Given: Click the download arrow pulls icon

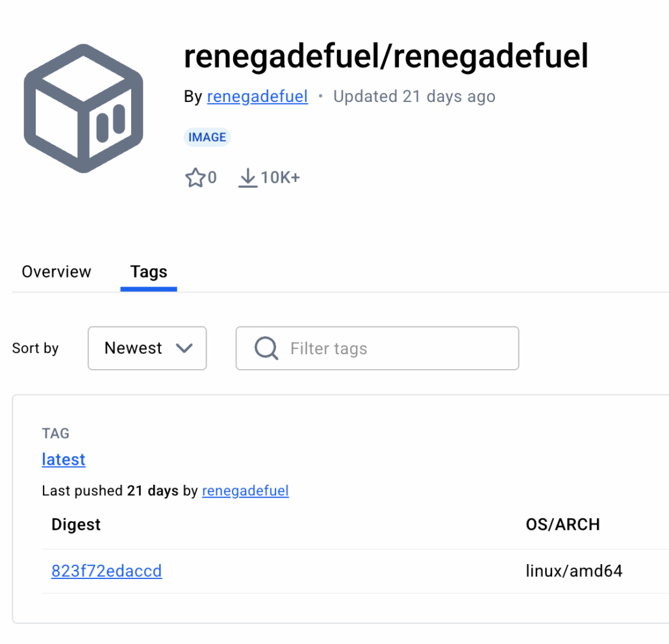Looking at the screenshot, I should (x=247, y=177).
